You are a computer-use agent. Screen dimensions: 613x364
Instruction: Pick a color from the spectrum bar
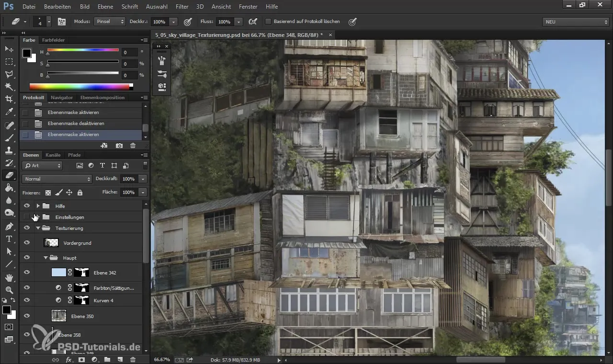coord(81,87)
